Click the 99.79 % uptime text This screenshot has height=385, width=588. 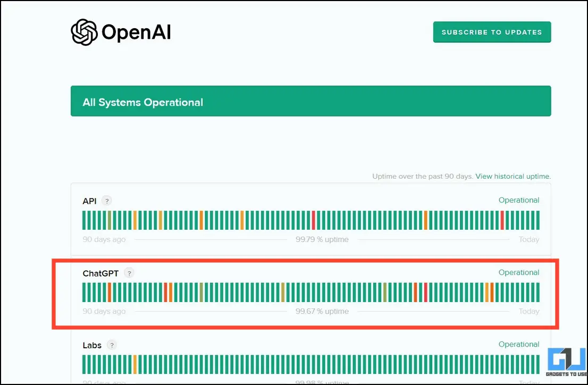(x=322, y=239)
